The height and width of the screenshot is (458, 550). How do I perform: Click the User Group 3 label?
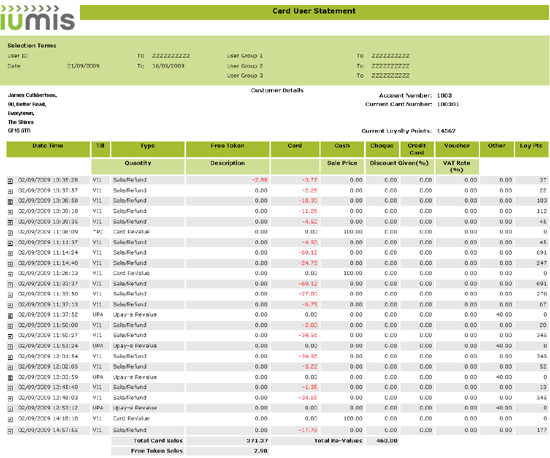pos(244,76)
